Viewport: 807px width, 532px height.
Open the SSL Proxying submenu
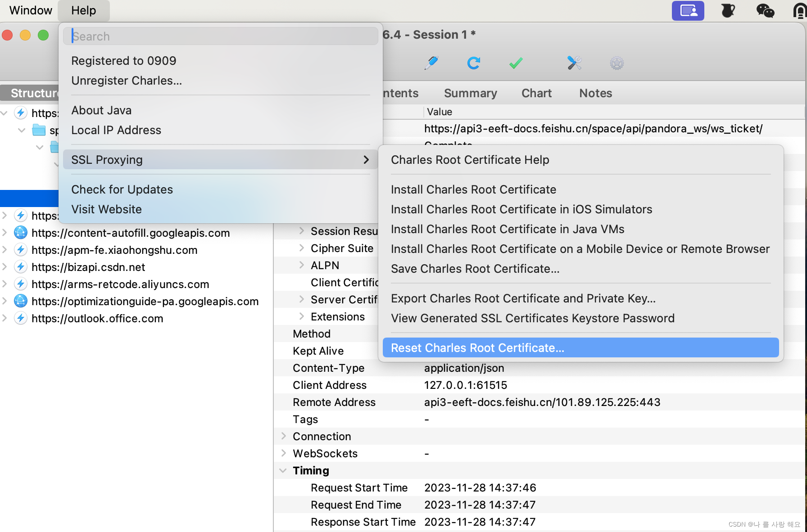[220, 160]
